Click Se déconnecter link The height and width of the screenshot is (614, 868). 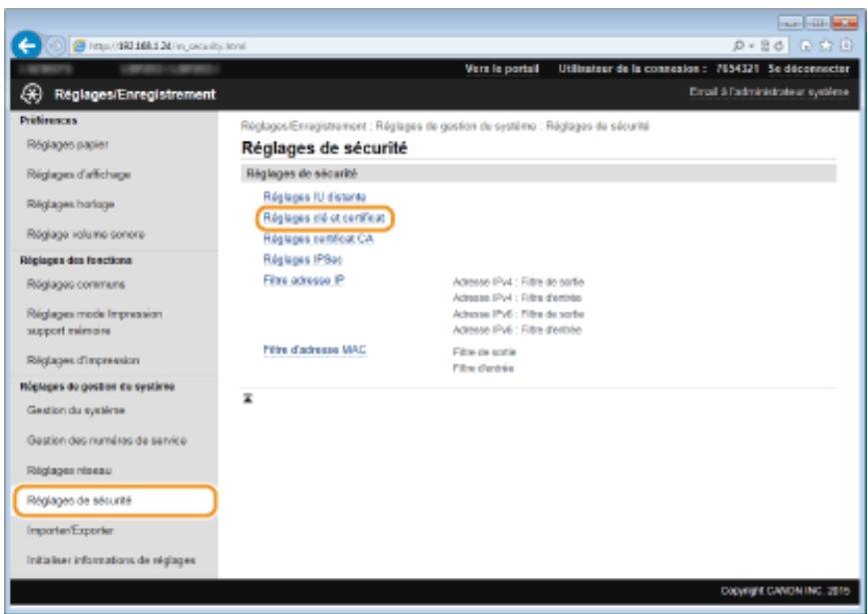809,69
